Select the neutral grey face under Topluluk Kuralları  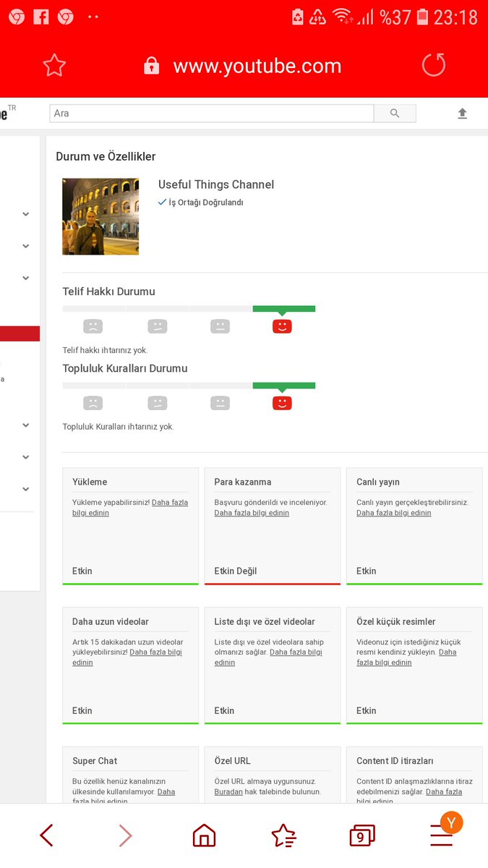[x=220, y=403]
